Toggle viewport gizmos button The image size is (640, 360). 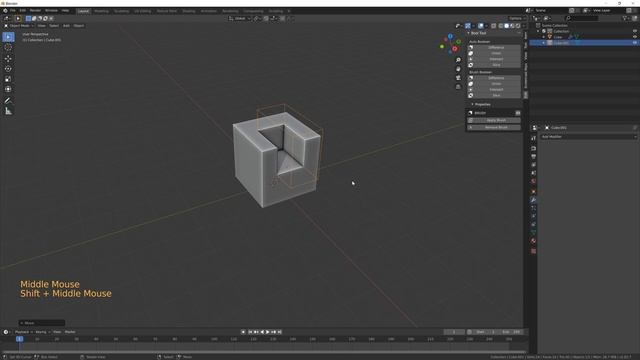[468, 26]
